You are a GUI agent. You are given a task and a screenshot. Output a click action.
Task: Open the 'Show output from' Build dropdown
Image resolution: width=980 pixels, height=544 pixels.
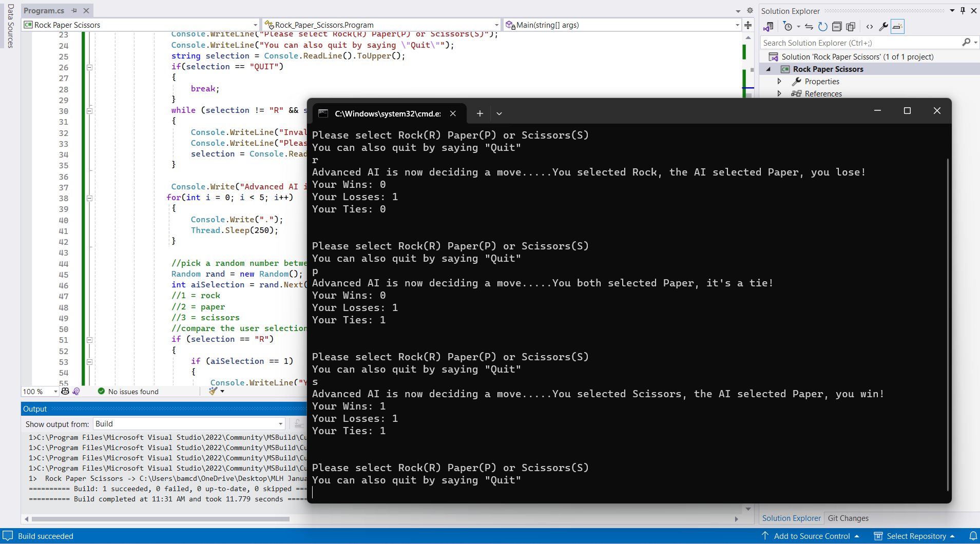(189, 424)
